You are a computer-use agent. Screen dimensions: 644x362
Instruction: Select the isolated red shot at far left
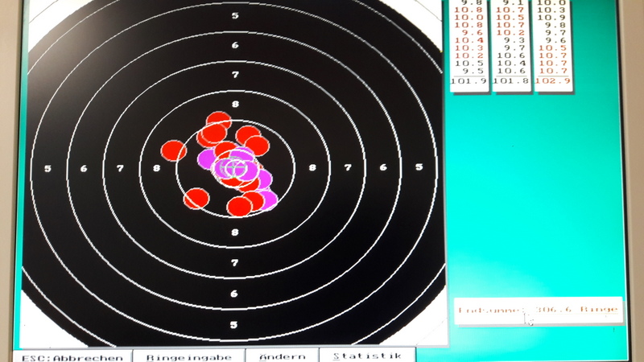(174, 150)
